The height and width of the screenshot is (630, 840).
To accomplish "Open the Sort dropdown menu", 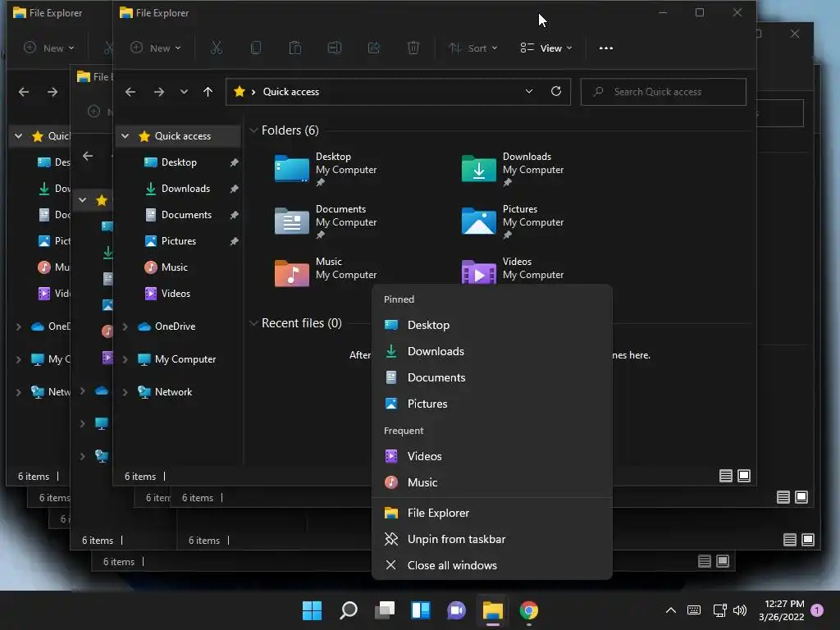I will pos(473,48).
